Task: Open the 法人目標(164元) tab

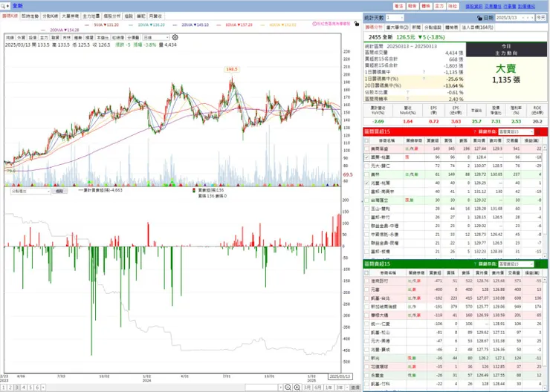Action: (x=477, y=27)
